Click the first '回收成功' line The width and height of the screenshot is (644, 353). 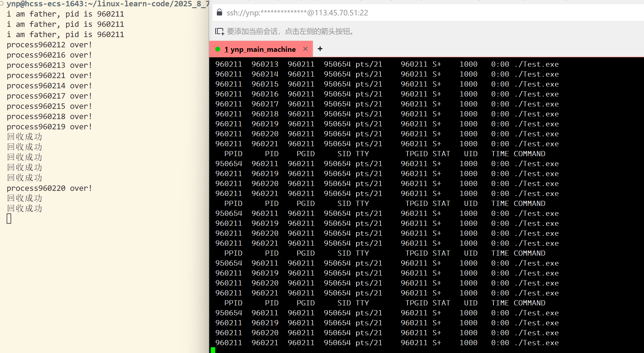[24, 137]
